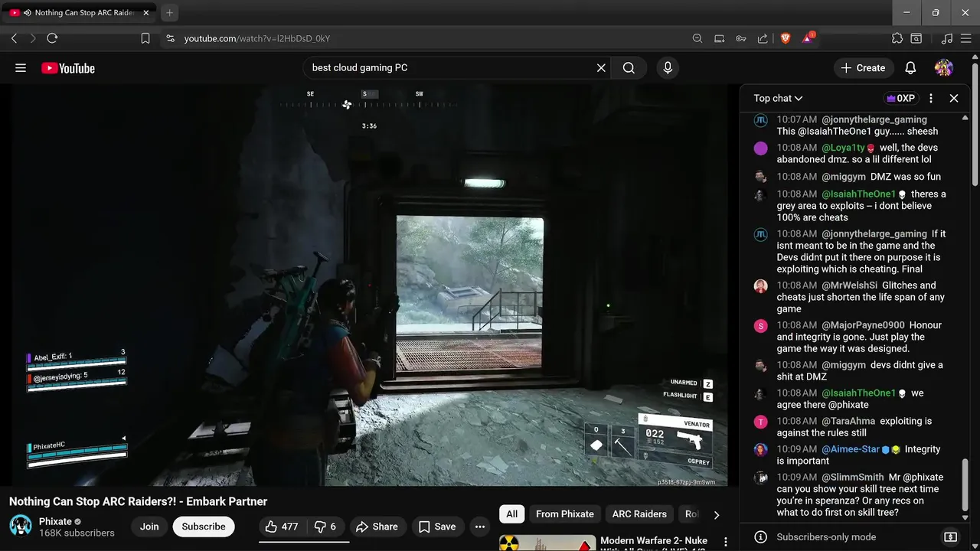Viewport: 980px width, 551px height.
Task: Open the Phixate channel avatar
Action: [21, 527]
